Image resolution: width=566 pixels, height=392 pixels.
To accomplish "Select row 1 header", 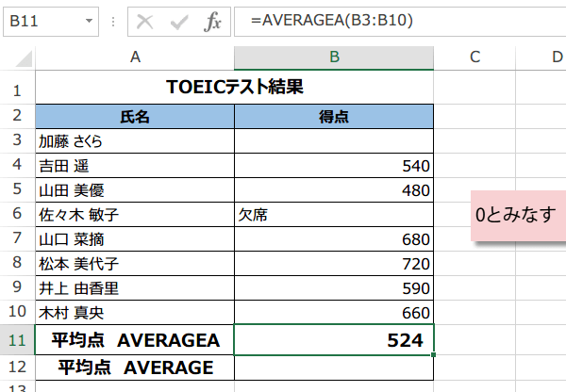I will (x=17, y=88).
